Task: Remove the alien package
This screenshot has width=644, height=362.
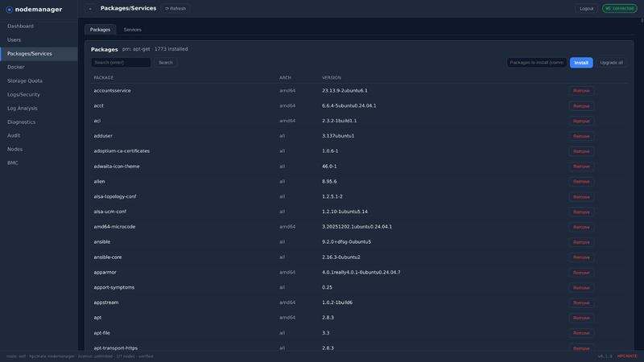Action: pos(581,182)
